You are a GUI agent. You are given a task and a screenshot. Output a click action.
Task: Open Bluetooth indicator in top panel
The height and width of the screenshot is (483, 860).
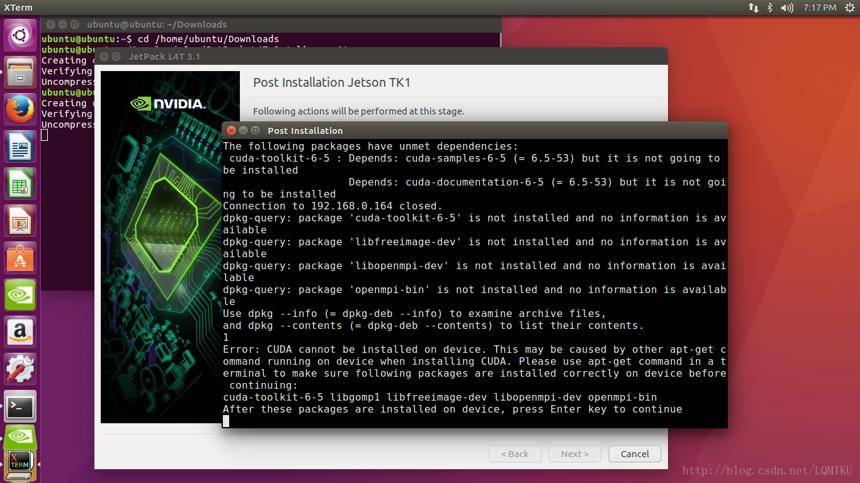(x=770, y=8)
